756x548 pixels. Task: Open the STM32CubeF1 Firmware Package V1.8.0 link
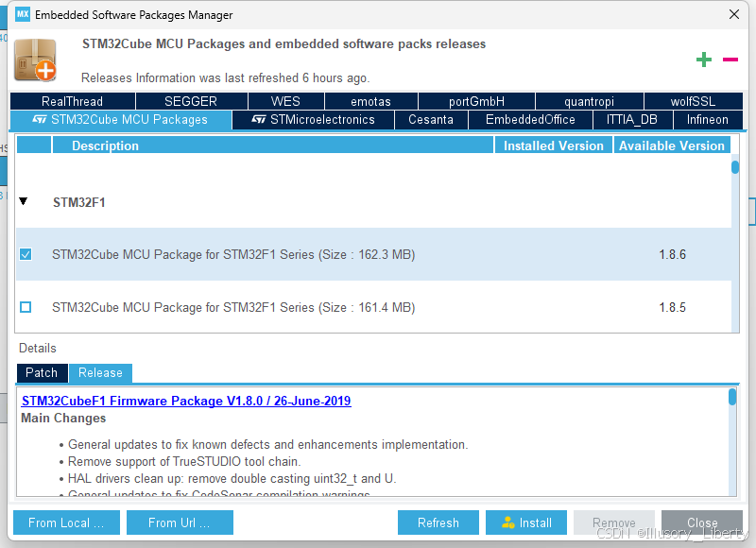[186, 401]
